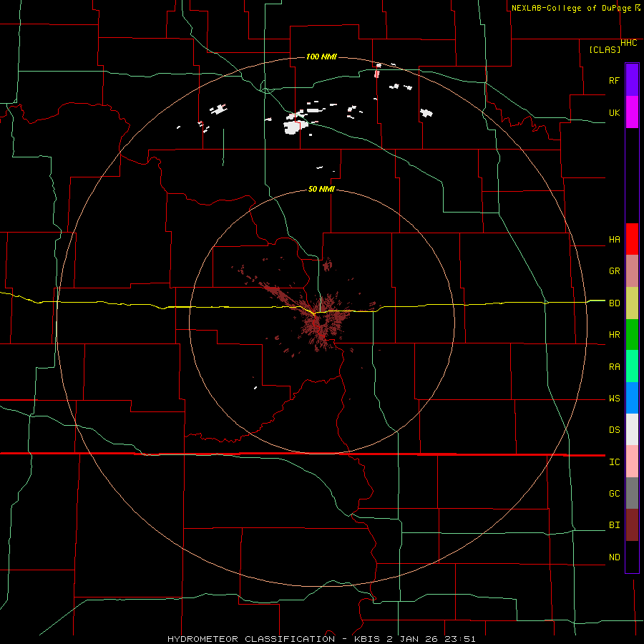Viewport: 644px width, 644px height.
Task: Click the mint green RA swatch
Action: tap(632, 366)
